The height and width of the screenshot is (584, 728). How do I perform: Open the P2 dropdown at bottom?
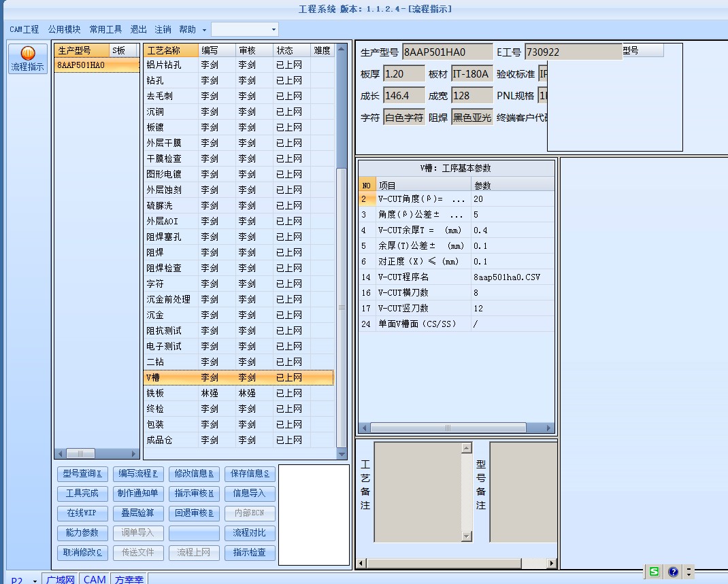click(x=35, y=581)
